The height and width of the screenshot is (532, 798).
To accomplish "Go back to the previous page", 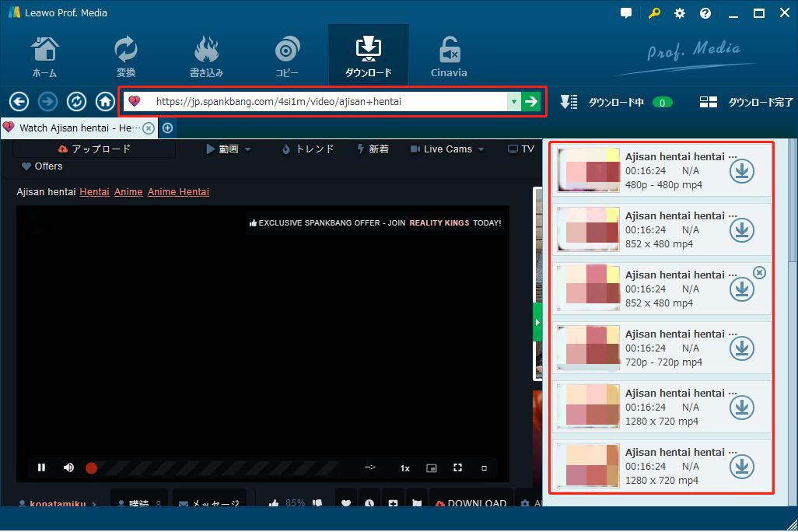I will coord(19,102).
